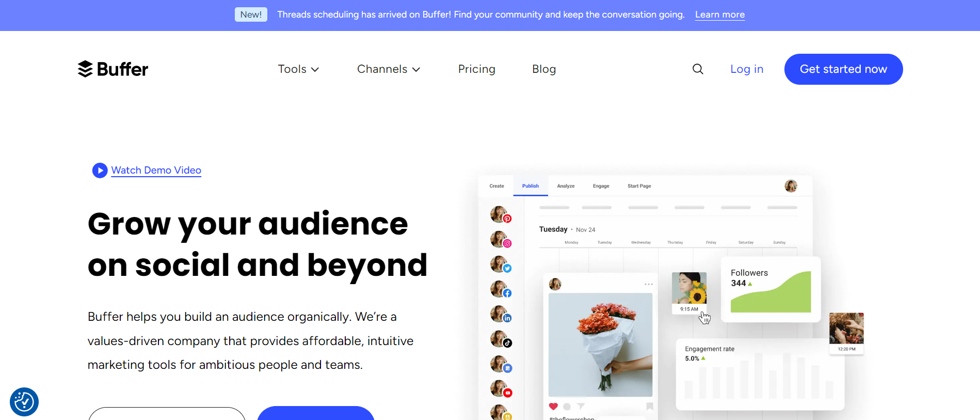The image size is (980, 420).
Task: Select the Facebook profile avatar
Action: pos(500,289)
